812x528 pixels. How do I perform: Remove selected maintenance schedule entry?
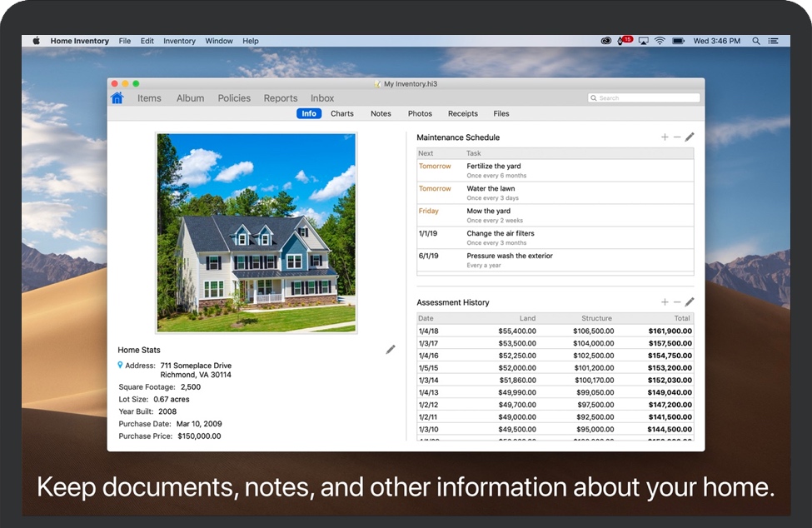point(677,137)
